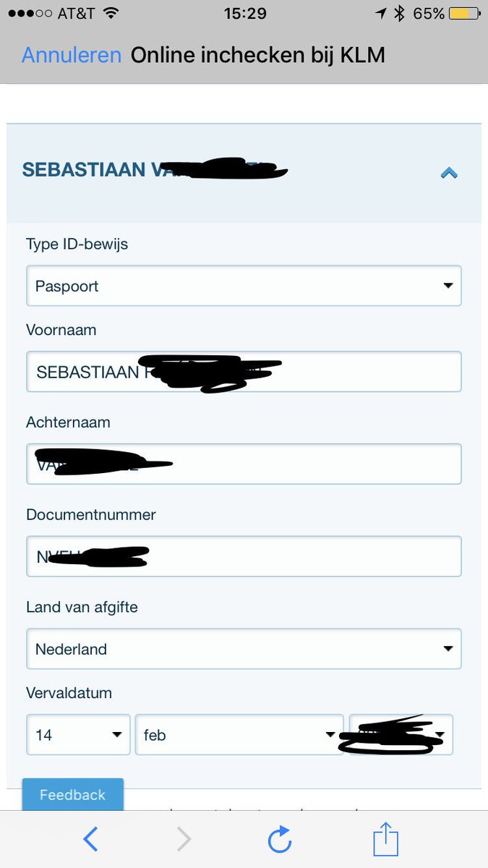Viewport: 488px width, 868px height.
Task: Open the share sheet icon
Action: tap(386, 838)
